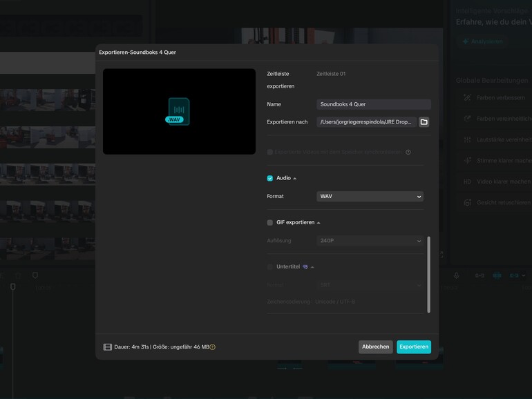Click Stimme klarer machen icon in background
Screen dimensions: 532x399
[468, 161]
